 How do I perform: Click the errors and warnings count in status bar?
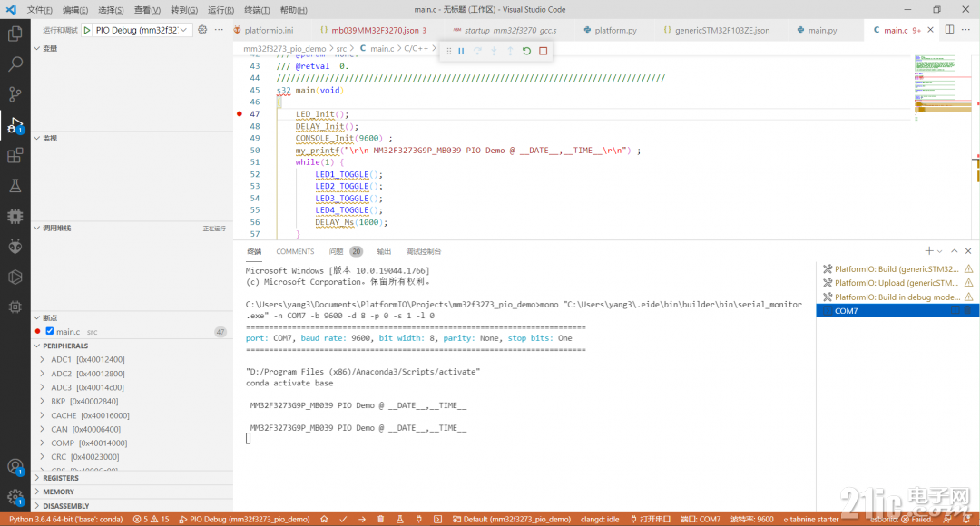click(x=151, y=519)
